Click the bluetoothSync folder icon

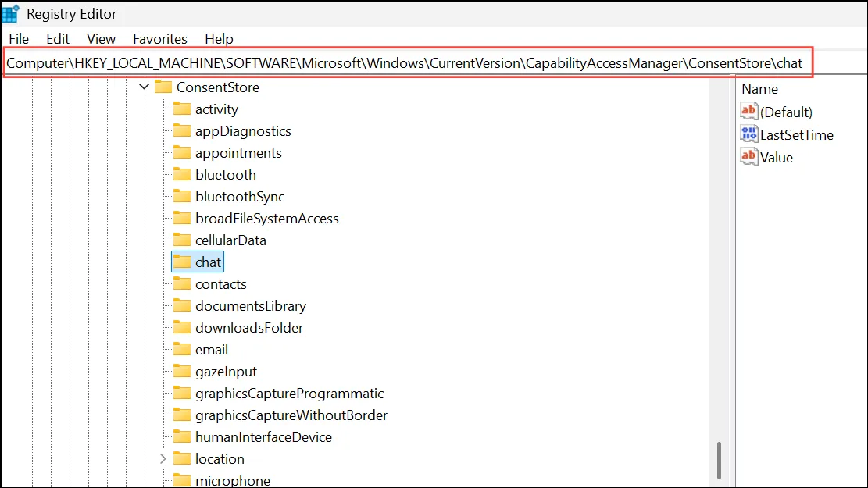181,196
